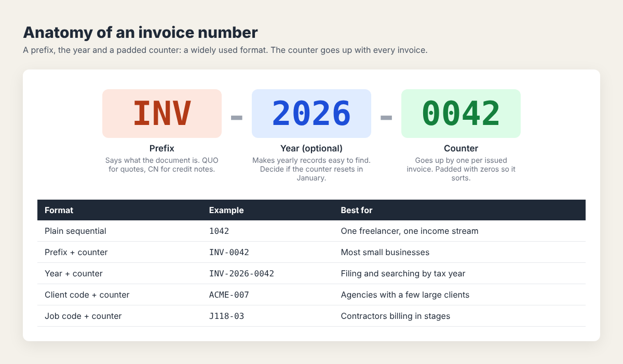
Task: Click the "Year (optional)" label
Action: click(x=311, y=148)
